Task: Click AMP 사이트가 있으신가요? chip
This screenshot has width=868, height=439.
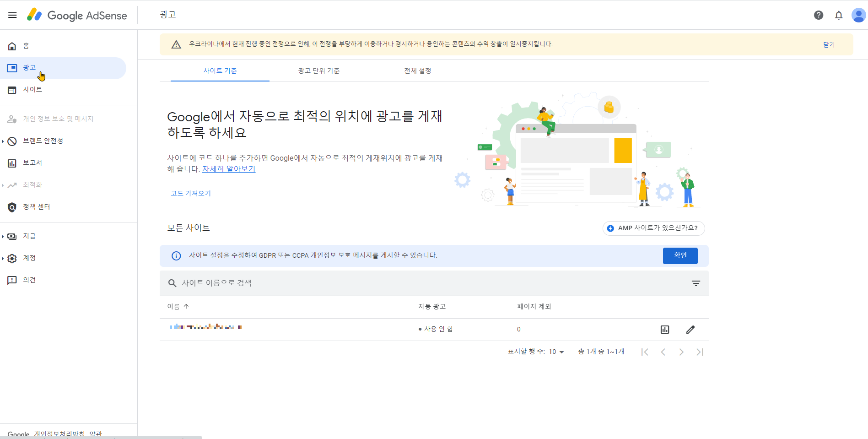Action: click(654, 228)
